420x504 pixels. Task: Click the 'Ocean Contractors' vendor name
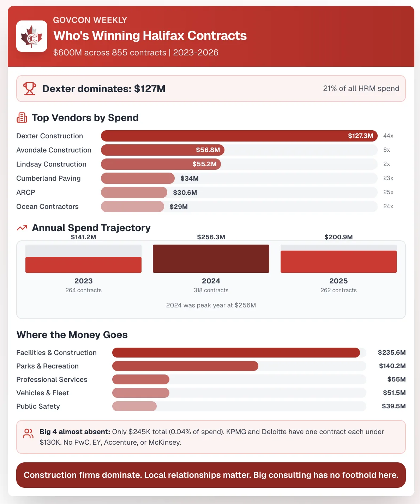click(47, 206)
